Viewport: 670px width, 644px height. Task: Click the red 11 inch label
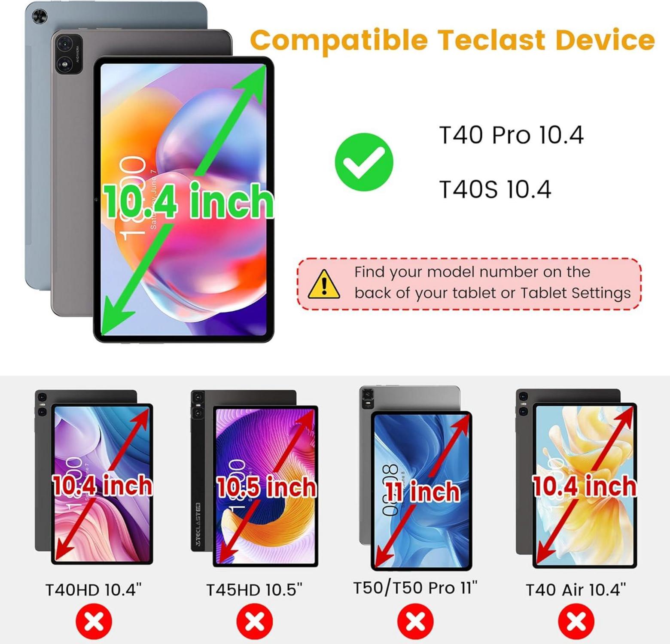(x=422, y=491)
